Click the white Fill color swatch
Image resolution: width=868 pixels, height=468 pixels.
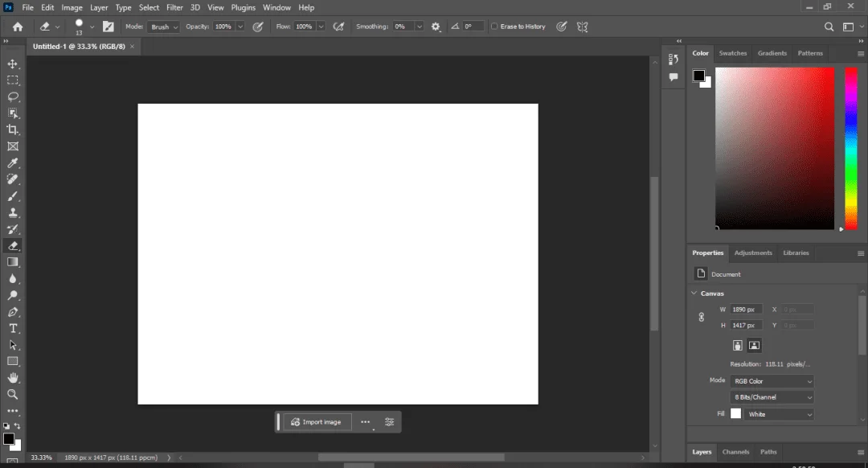735,414
